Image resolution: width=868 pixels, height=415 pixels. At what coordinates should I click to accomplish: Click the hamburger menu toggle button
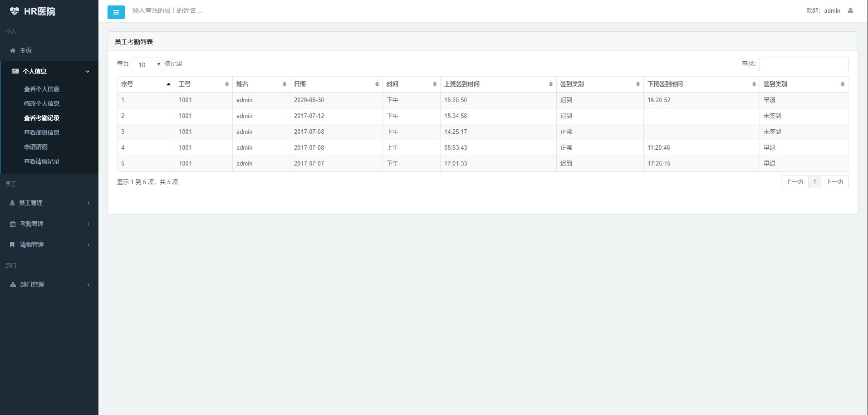tap(116, 12)
